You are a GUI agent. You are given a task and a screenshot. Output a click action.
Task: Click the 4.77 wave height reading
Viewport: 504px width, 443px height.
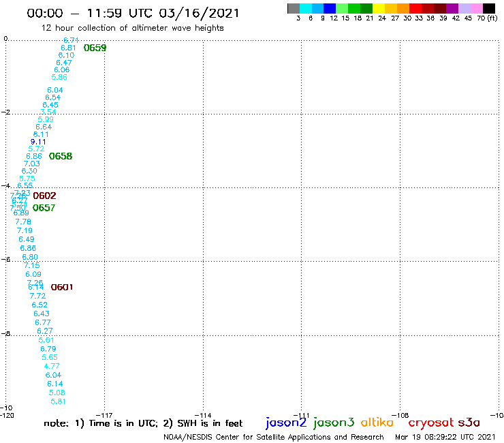click(52, 366)
